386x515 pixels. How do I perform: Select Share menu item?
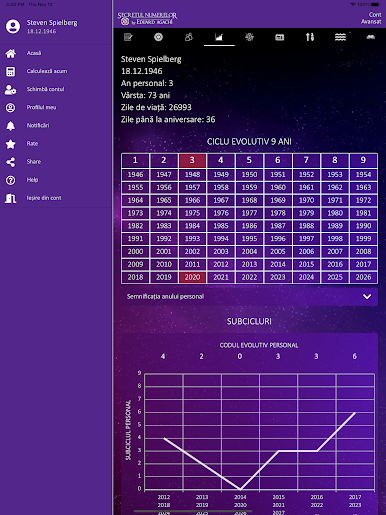[34, 162]
